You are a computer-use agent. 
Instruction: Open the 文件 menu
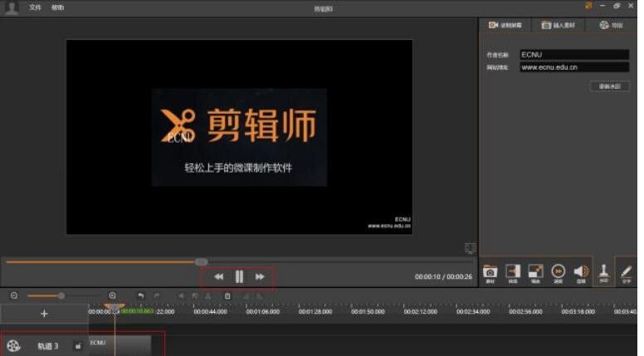(35, 7)
